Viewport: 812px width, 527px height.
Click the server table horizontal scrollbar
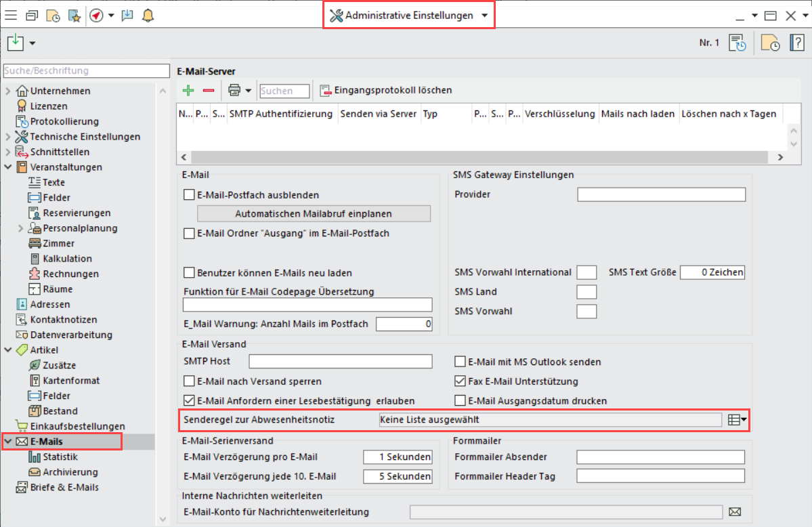[474, 157]
